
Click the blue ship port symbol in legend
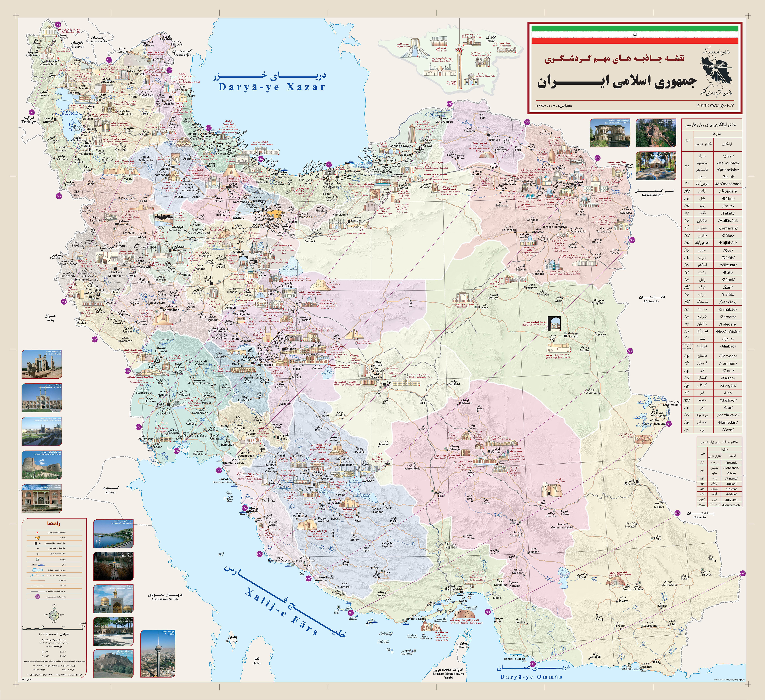coord(41,565)
